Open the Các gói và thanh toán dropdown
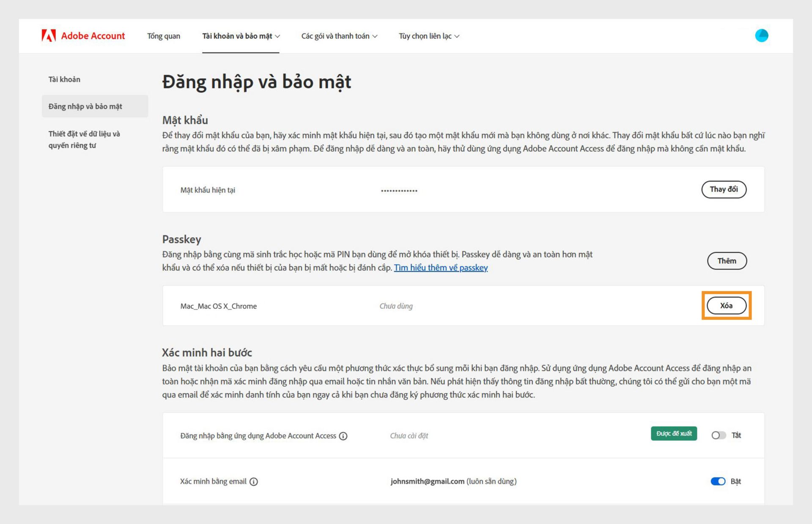The height and width of the screenshot is (524, 812). coord(339,36)
